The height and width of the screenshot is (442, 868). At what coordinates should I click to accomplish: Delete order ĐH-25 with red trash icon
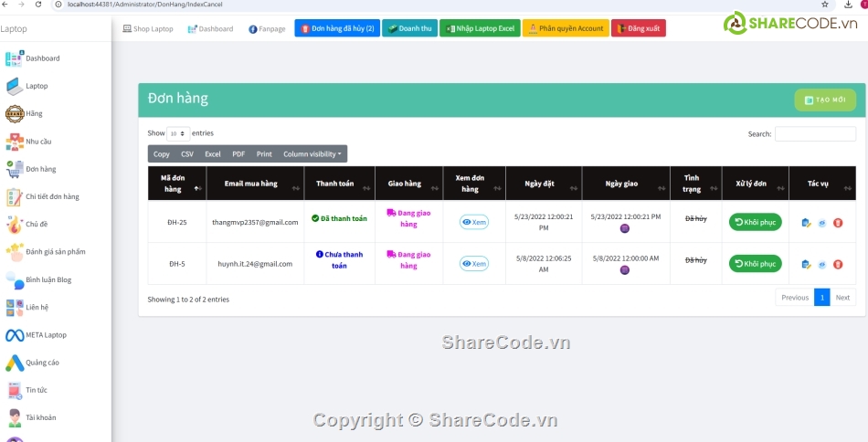click(838, 223)
